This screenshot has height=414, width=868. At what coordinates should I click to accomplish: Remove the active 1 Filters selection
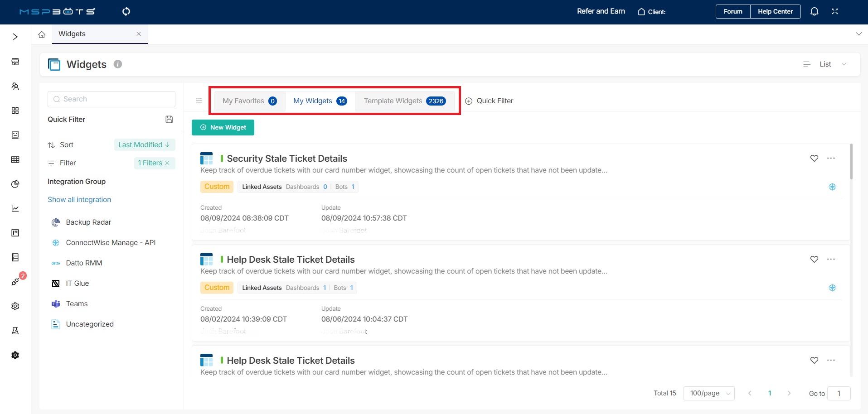click(x=167, y=163)
